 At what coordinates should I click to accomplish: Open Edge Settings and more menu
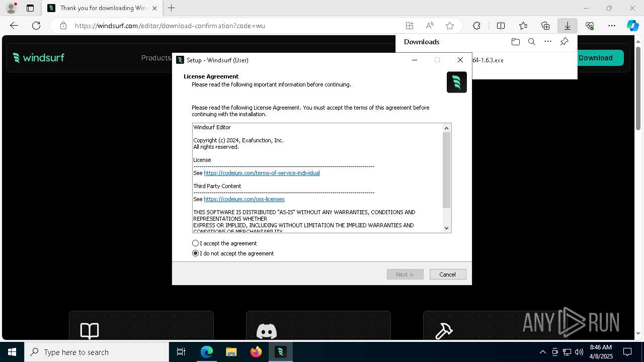612,26
